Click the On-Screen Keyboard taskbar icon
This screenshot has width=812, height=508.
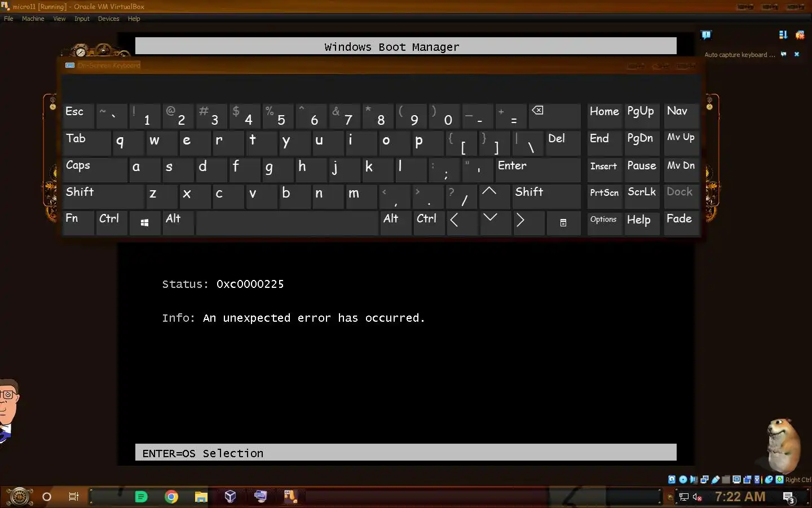260,496
